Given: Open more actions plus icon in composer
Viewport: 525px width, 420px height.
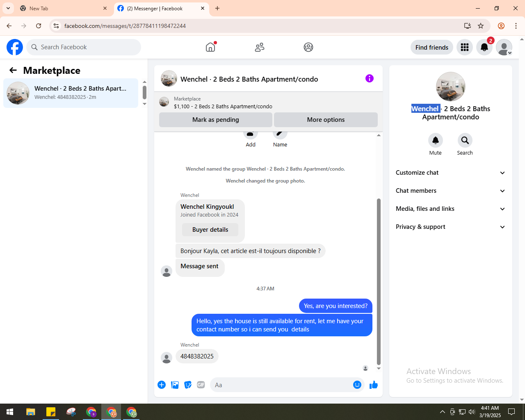Looking at the screenshot, I should tap(162, 385).
